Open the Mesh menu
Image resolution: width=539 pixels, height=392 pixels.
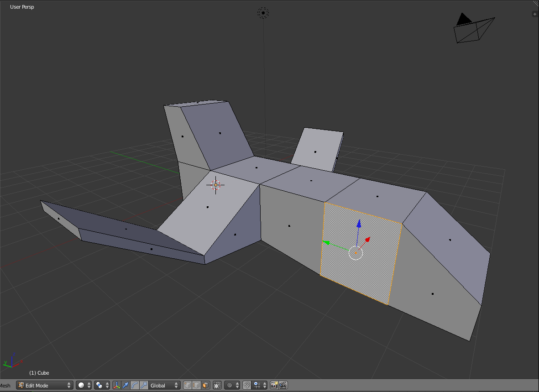click(x=5, y=385)
